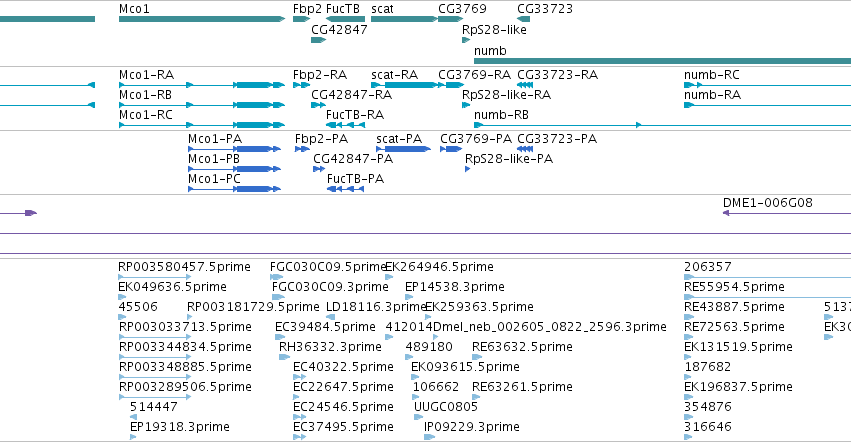Click the EC40322.5prime EST
The height and width of the screenshot is (442, 851).
pyautogui.click(x=344, y=367)
